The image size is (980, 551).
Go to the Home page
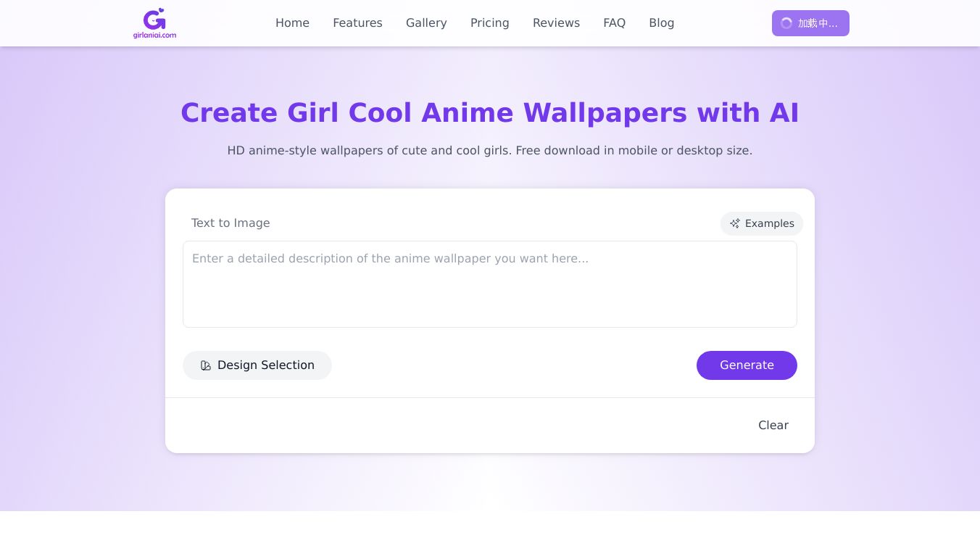pyautogui.click(x=292, y=23)
